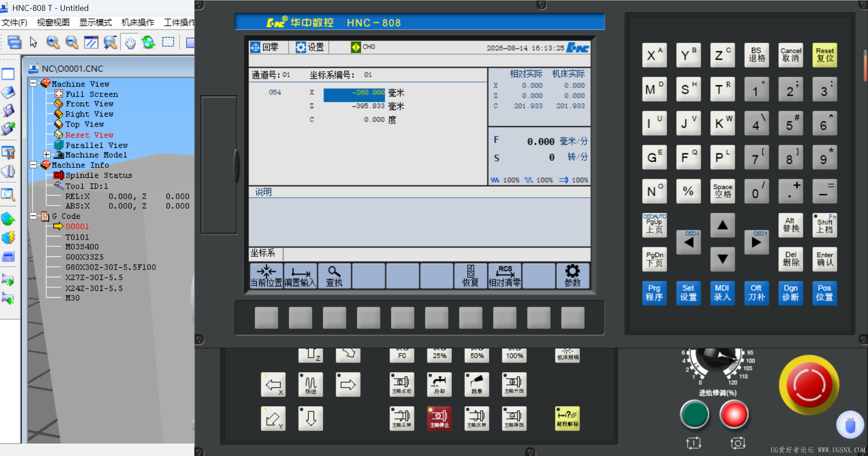Toggle the 机床照明 machine light key
This screenshot has height=456, width=868.
point(567,355)
